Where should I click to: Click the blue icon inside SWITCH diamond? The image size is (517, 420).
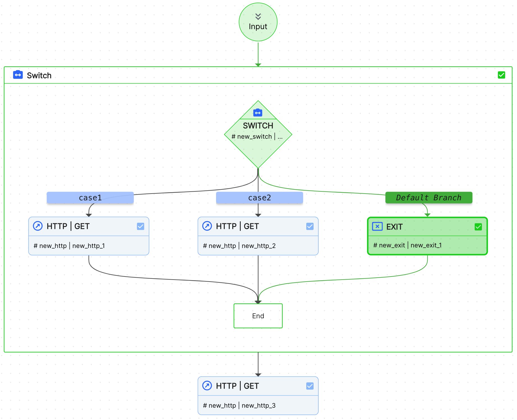(x=258, y=113)
